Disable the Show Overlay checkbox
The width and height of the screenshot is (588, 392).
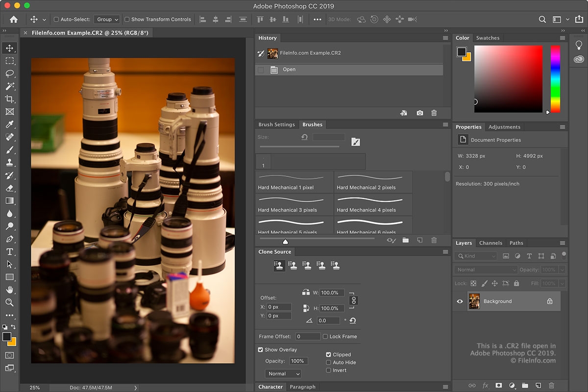click(x=261, y=350)
